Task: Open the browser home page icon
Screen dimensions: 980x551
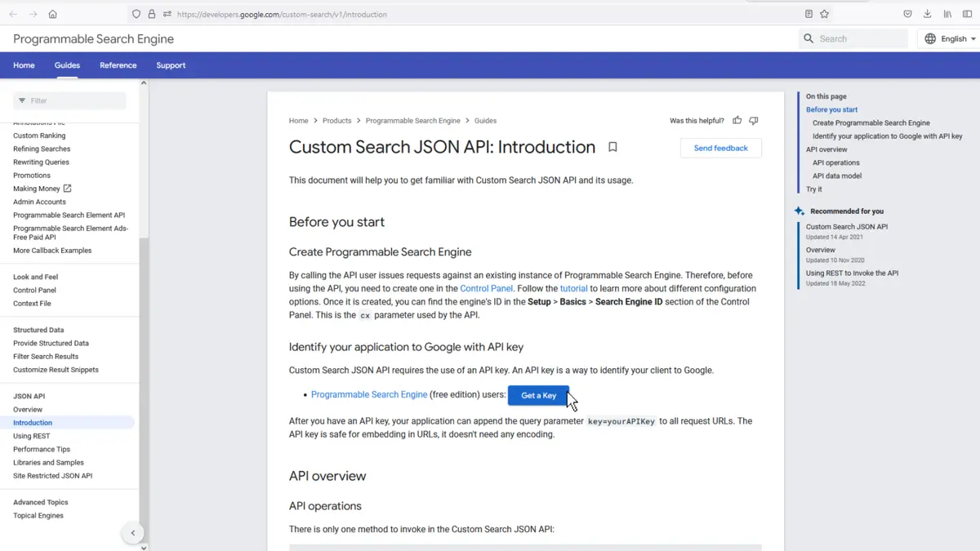Action: pyautogui.click(x=52, y=14)
